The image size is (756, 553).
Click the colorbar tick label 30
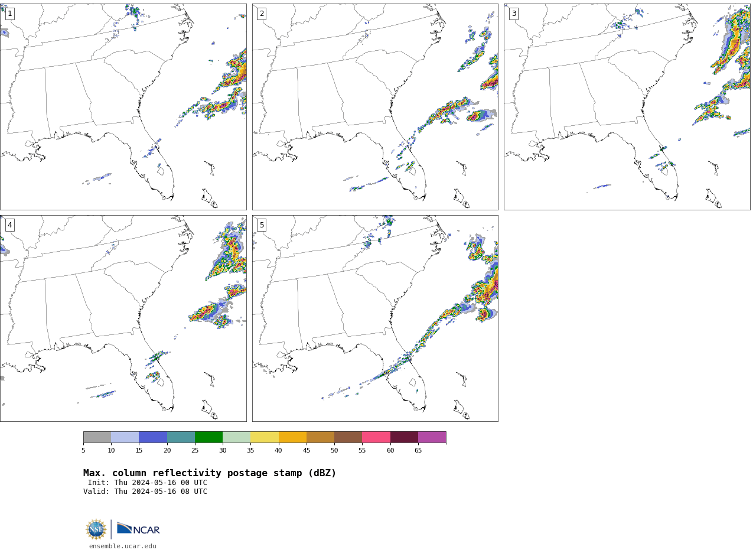(x=223, y=451)
